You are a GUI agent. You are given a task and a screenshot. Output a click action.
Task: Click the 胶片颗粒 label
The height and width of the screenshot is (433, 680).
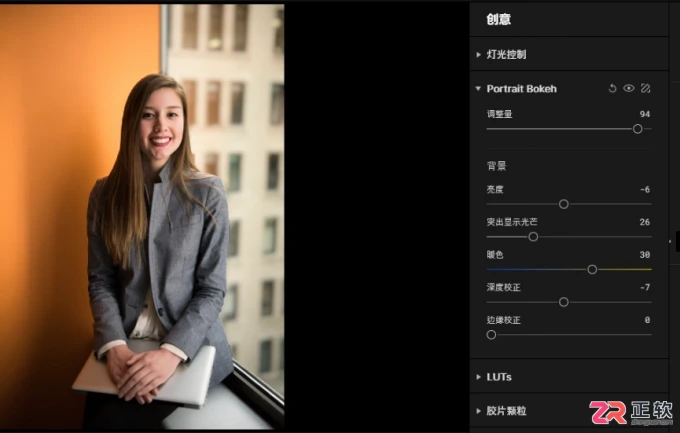(507, 411)
